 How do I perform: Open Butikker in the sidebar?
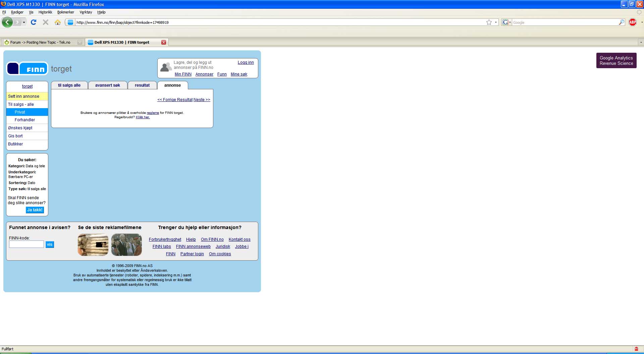pos(27,144)
